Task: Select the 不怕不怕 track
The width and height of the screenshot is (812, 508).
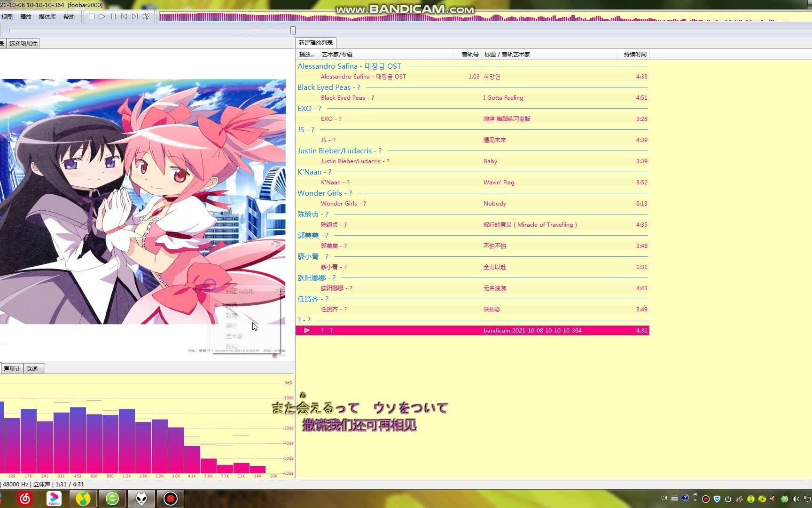Action: pos(472,246)
